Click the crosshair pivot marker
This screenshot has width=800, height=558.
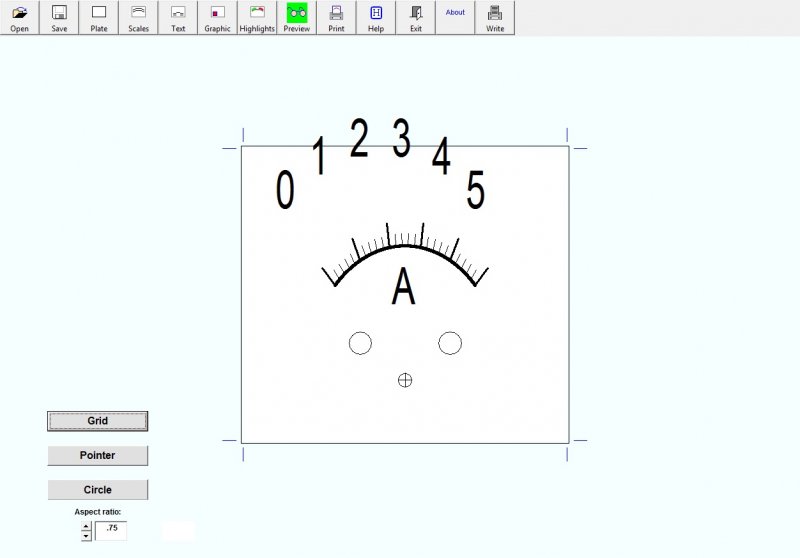405,380
